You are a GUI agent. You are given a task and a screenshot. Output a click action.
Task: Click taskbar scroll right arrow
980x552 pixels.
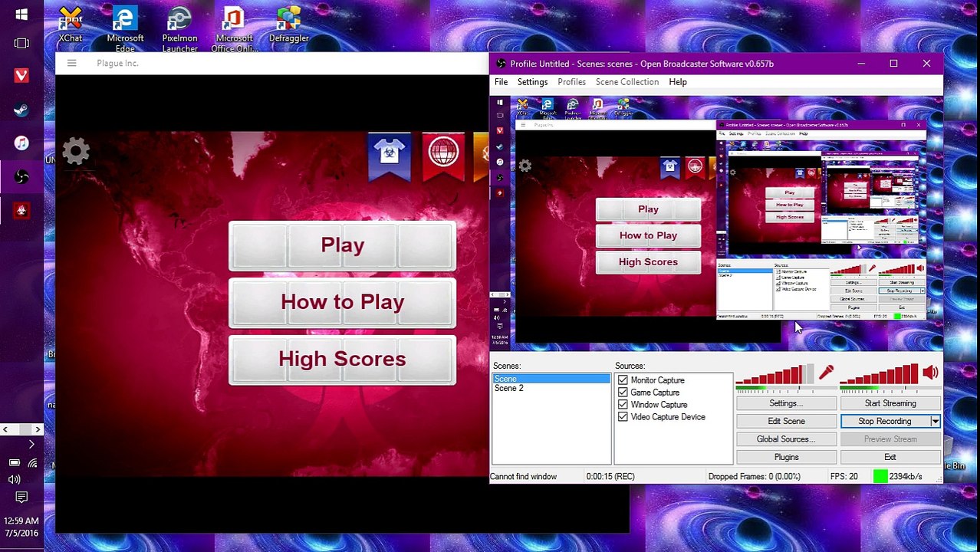[x=37, y=429]
